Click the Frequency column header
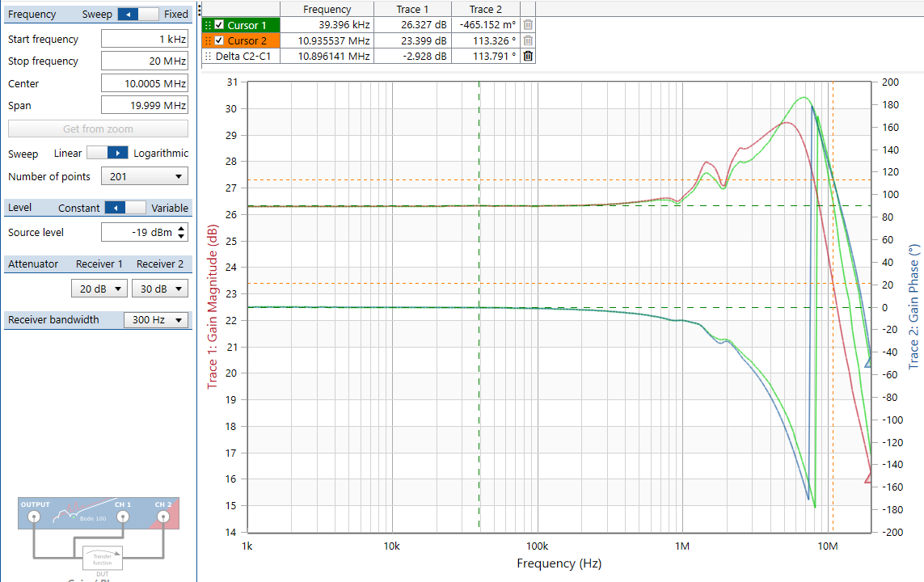Screen dimensions: 924x582 327,9
